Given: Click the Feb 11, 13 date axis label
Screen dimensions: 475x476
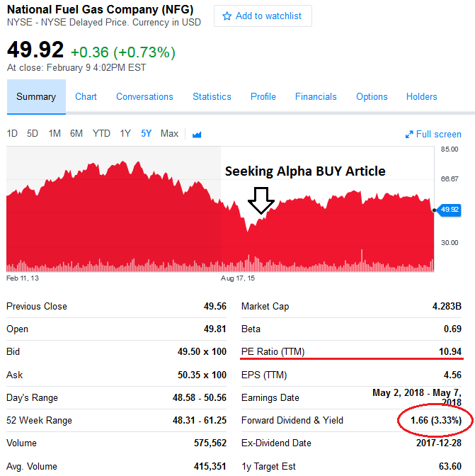Looking at the screenshot, I should click(x=23, y=278).
